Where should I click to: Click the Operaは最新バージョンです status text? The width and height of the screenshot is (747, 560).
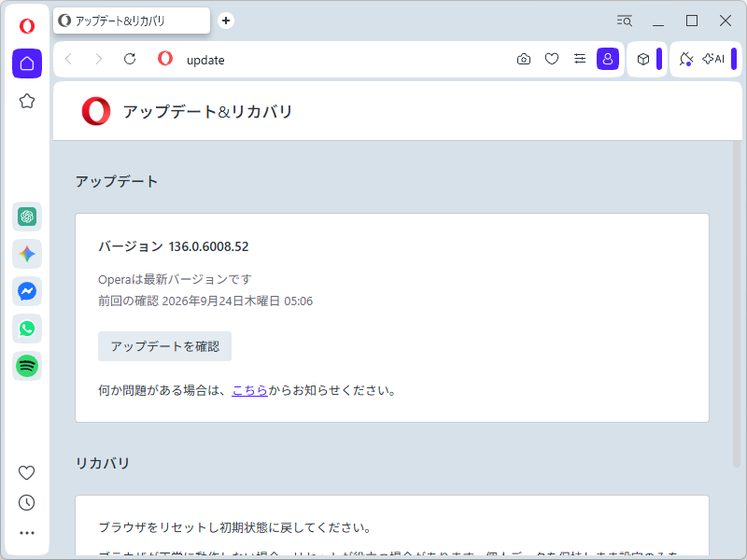click(x=175, y=279)
